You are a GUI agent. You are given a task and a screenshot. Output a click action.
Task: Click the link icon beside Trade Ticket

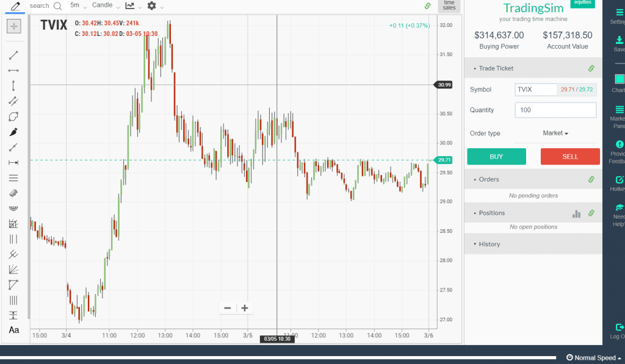[591, 68]
